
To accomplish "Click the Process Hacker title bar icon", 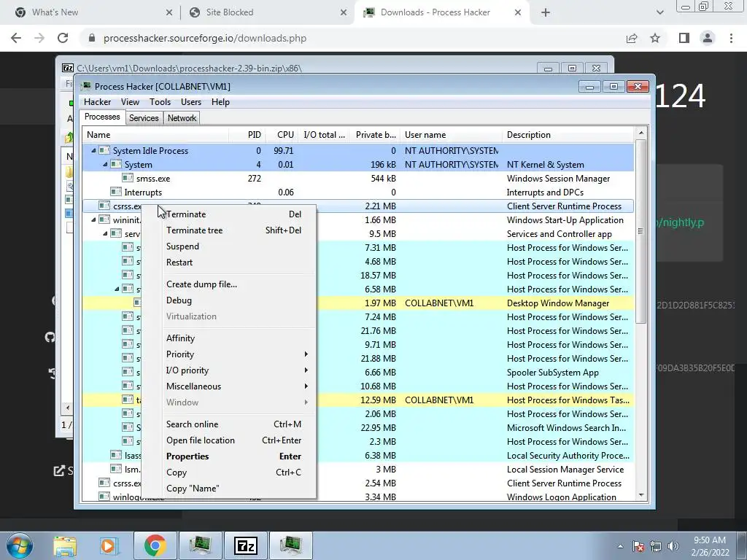I will pos(86,86).
